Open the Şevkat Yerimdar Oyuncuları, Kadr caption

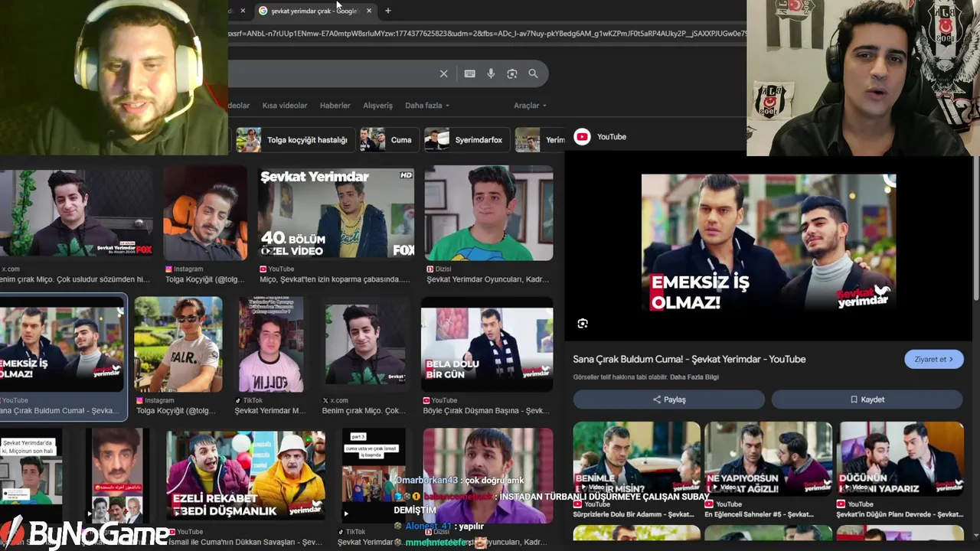pos(488,279)
